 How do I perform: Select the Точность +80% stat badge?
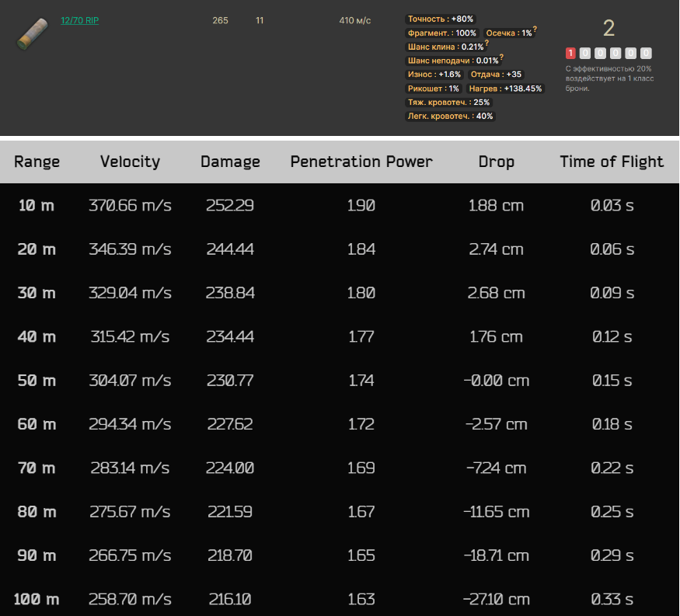(x=441, y=19)
